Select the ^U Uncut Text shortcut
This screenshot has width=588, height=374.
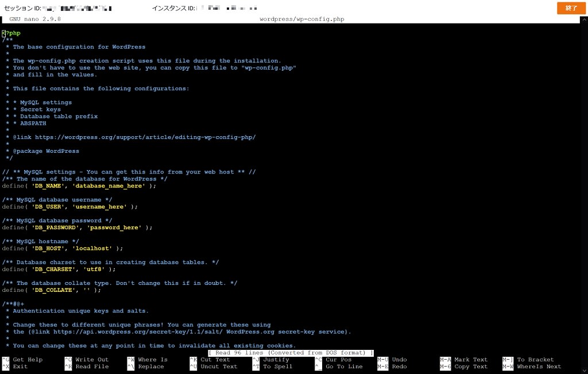[x=214, y=367]
